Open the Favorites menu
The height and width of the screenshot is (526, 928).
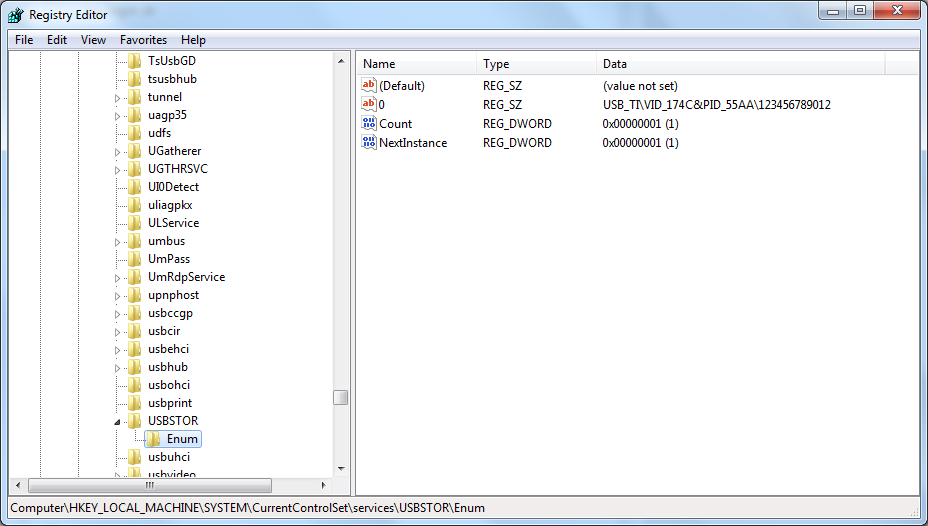point(143,40)
